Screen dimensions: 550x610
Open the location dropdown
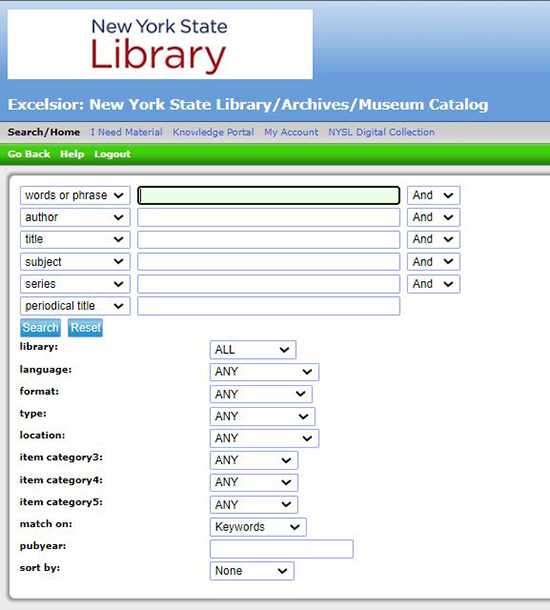coord(264,438)
